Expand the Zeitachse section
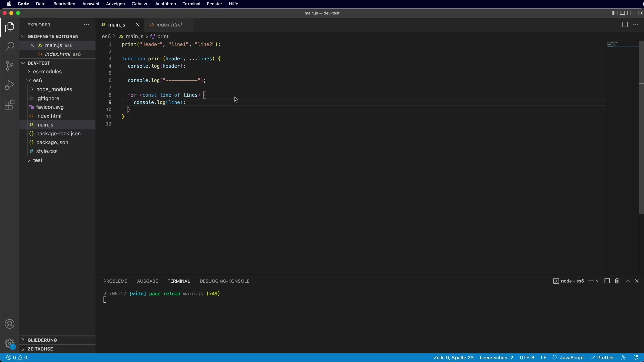Viewport: 644px width, 362px height. coord(57,349)
